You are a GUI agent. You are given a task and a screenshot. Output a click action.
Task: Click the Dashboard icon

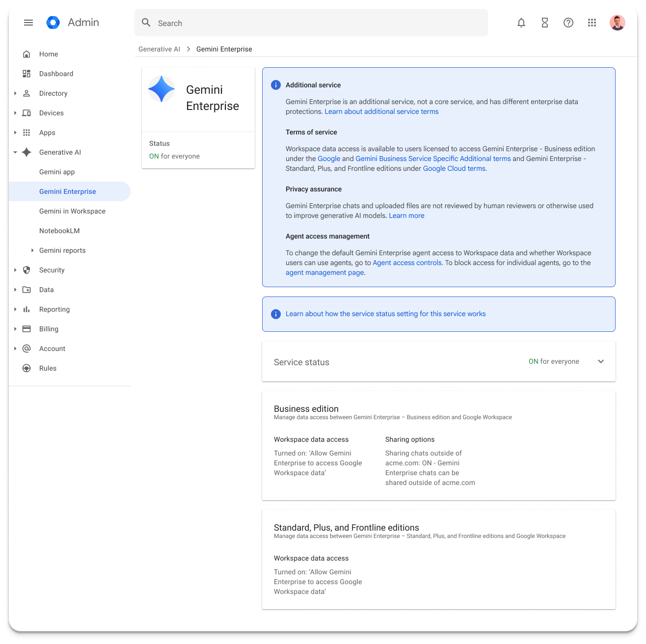[27, 74]
